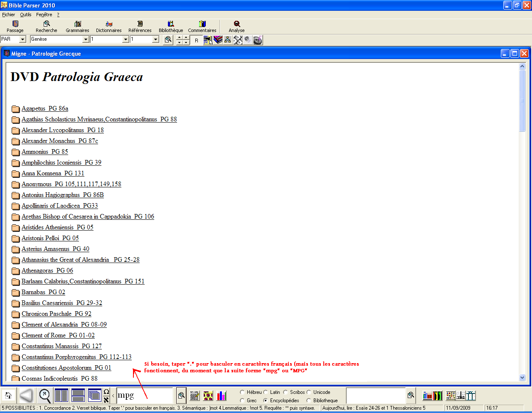Tile windows horizontally with stacked-rows icon

78,396
